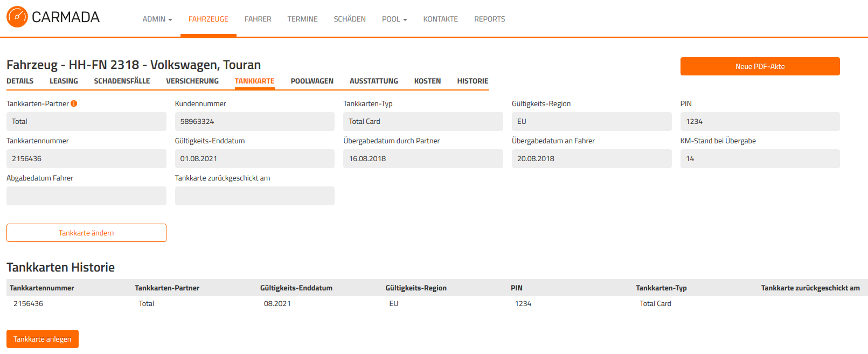The height and width of the screenshot is (354, 868).
Task: Open the TERMINE navigation item
Action: 303,19
